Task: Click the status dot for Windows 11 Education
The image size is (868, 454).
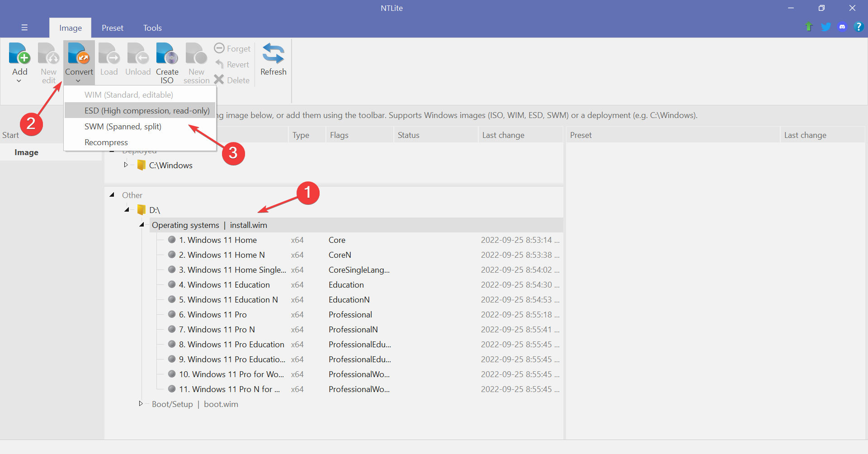Action: pos(172,284)
